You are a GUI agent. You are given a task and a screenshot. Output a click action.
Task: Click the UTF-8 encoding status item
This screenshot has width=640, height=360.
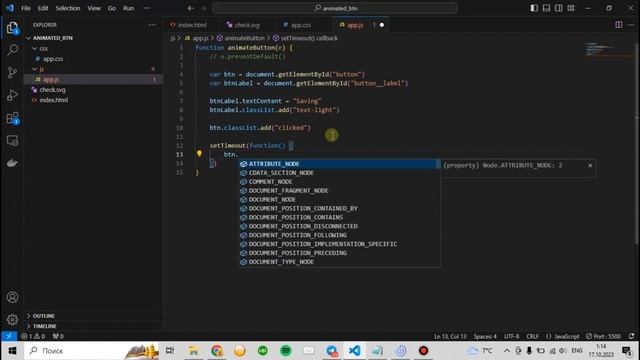tap(511, 336)
